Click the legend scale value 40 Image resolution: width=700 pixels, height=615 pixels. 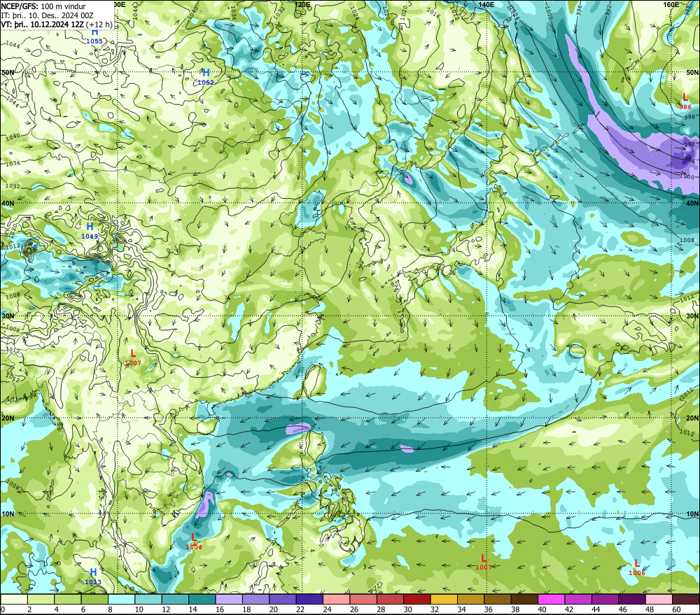click(542, 609)
